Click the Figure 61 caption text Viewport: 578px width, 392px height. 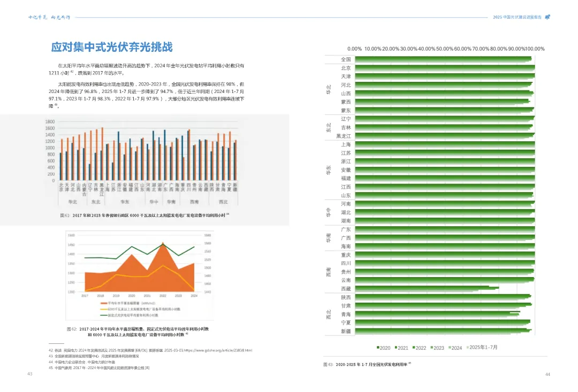pyautogui.click(x=145, y=215)
